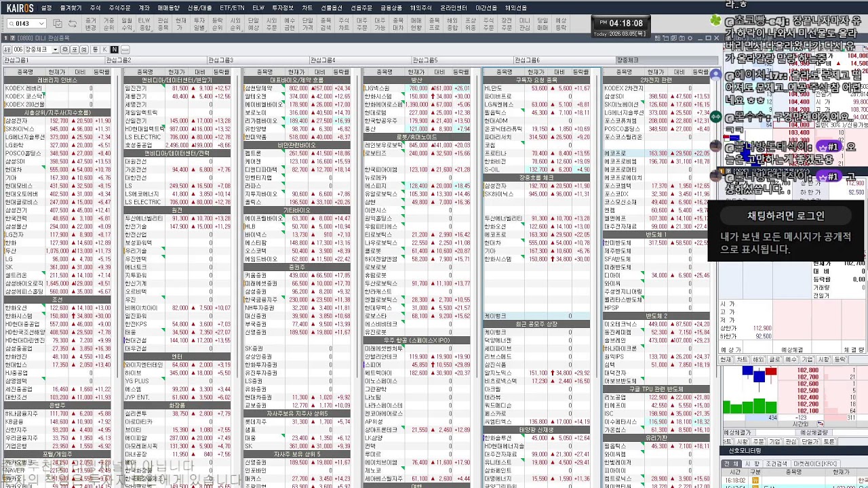868x488 pixels.
Task: Toggle the black N button in watchlist toolbar
Action: tap(114, 49)
